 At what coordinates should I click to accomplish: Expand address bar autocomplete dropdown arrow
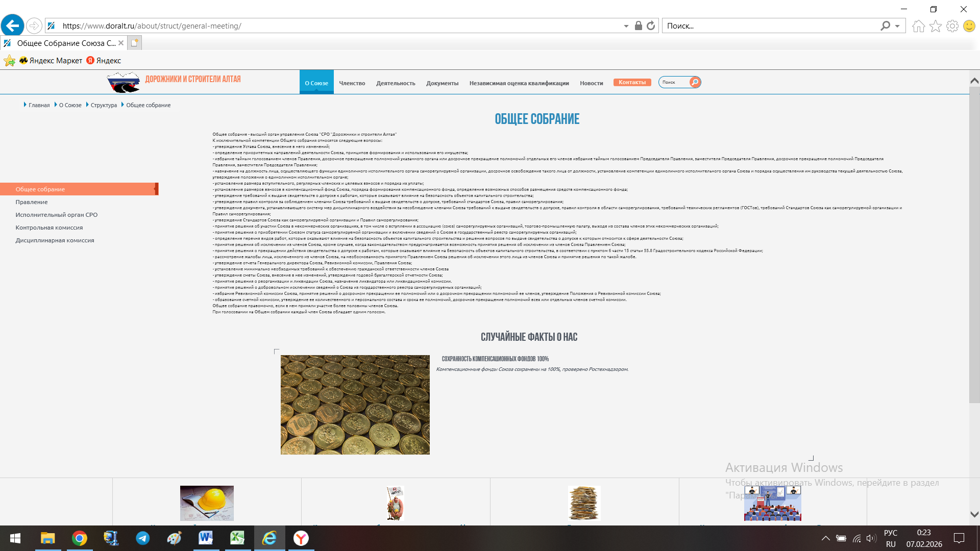tap(626, 26)
